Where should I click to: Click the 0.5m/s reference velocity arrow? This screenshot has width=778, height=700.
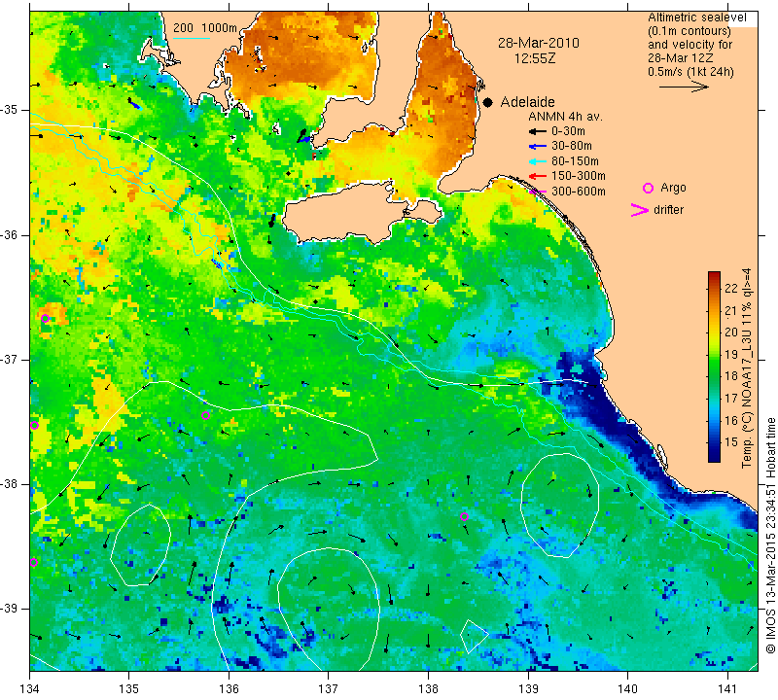click(x=684, y=87)
